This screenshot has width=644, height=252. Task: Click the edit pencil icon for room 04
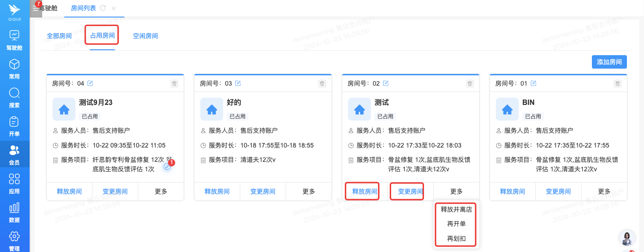(x=90, y=83)
